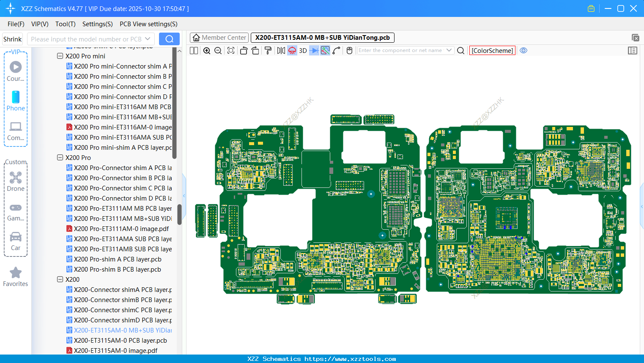Collapse the X200 Pro tree node
Screen dimensions: 644x363
(60, 157)
